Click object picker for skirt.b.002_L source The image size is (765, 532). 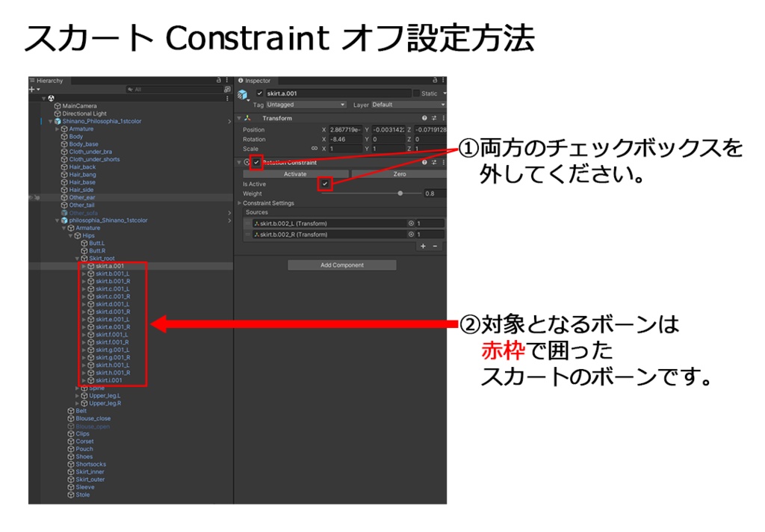[412, 223]
